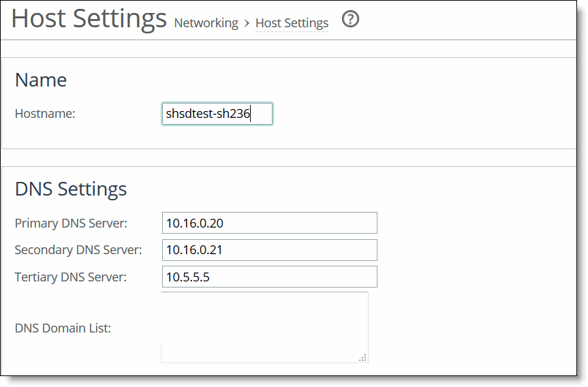
Task: Click the DNS Settings section heading
Action: (71, 189)
